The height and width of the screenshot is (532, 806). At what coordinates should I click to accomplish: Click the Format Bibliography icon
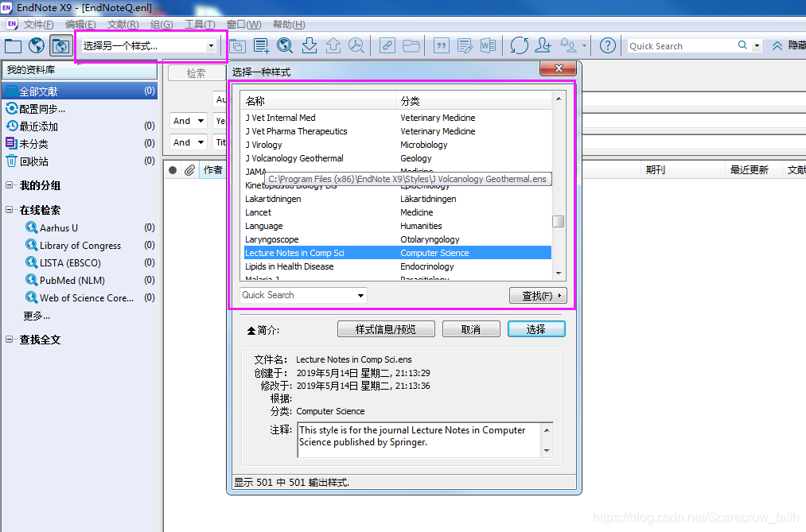pos(465,45)
